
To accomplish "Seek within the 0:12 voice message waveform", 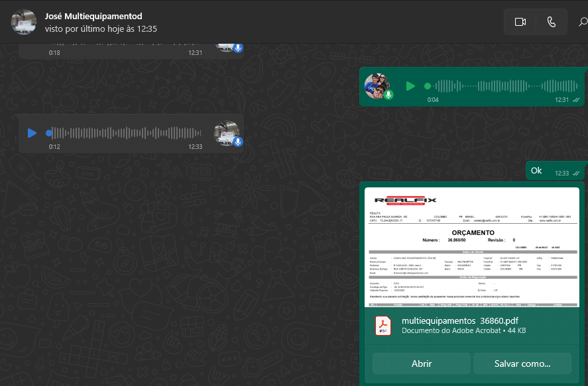I will (x=126, y=133).
